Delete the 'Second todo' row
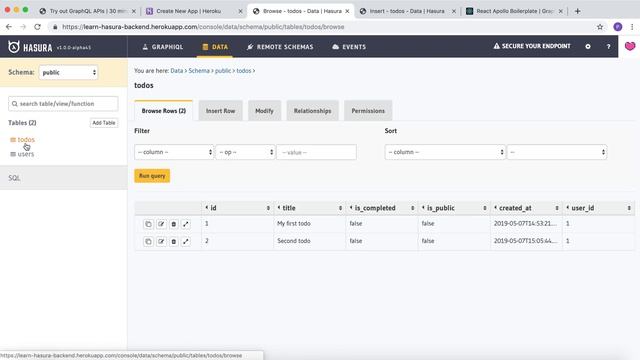Screen dimensions: 640x360 [173, 242]
